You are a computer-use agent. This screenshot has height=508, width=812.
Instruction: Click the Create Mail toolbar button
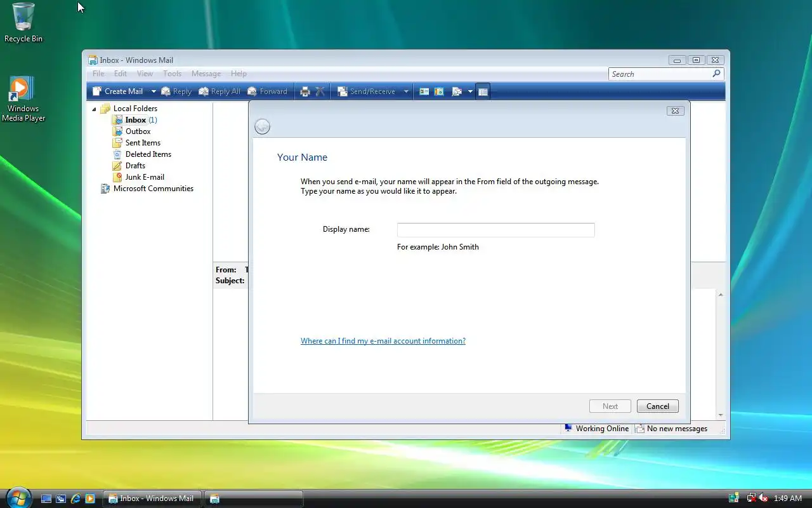click(x=117, y=91)
